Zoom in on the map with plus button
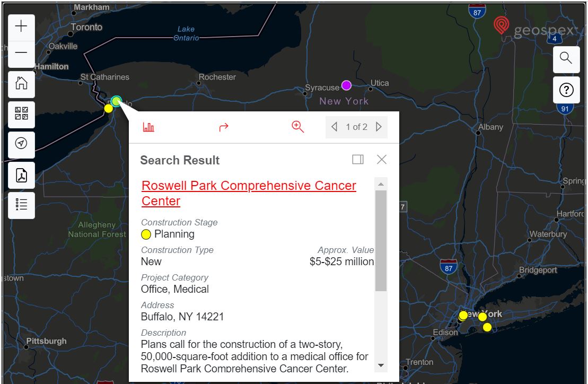The image size is (588, 384). pos(21,26)
